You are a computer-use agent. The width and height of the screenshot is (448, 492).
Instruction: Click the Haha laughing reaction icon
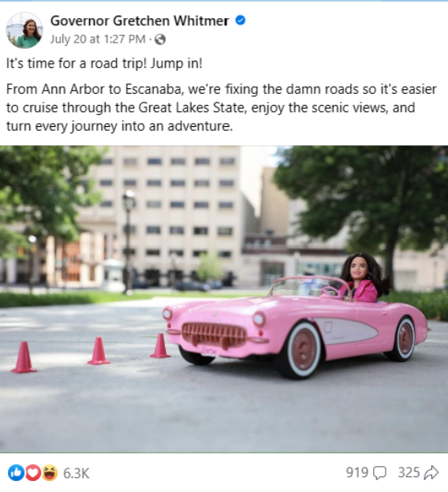pos(50,473)
